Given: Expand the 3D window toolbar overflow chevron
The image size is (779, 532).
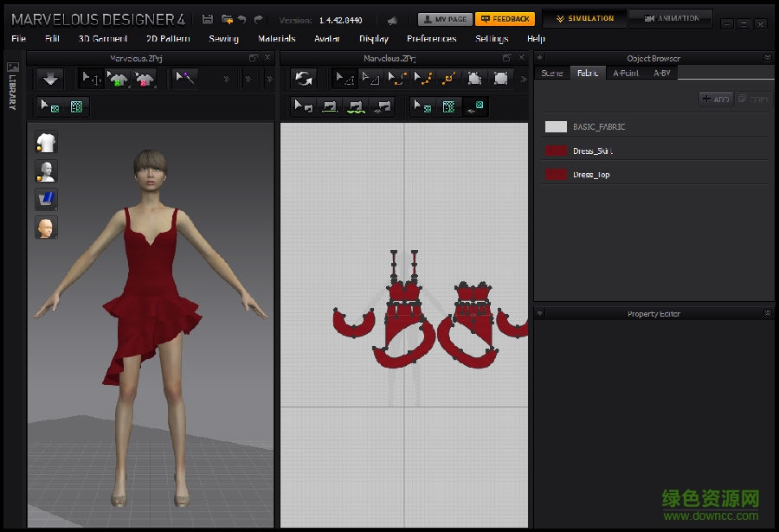Looking at the screenshot, I should pyautogui.click(x=227, y=79).
